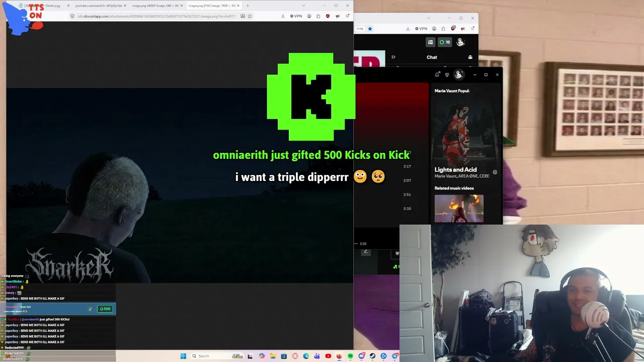Open the Marie Vaunt Popular header

point(452,91)
